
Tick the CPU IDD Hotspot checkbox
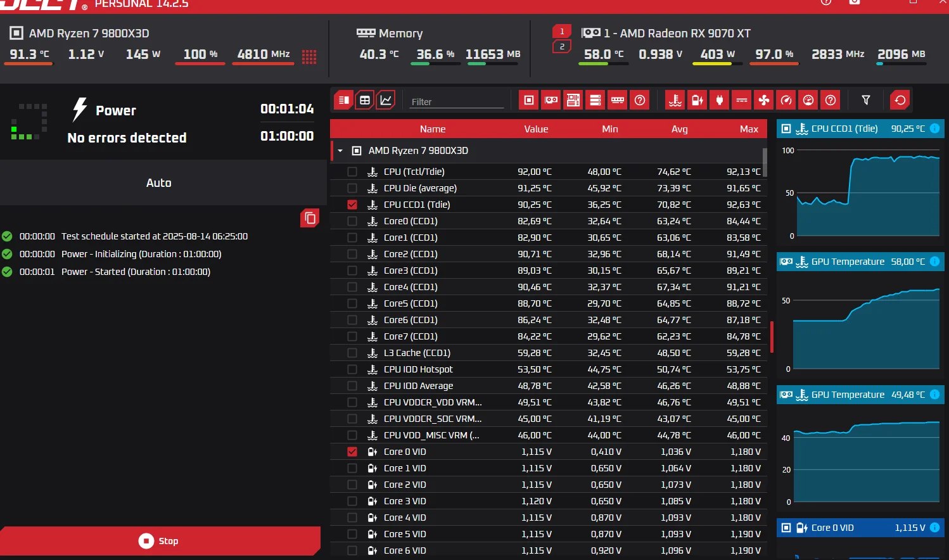pyautogui.click(x=352, y=369)
